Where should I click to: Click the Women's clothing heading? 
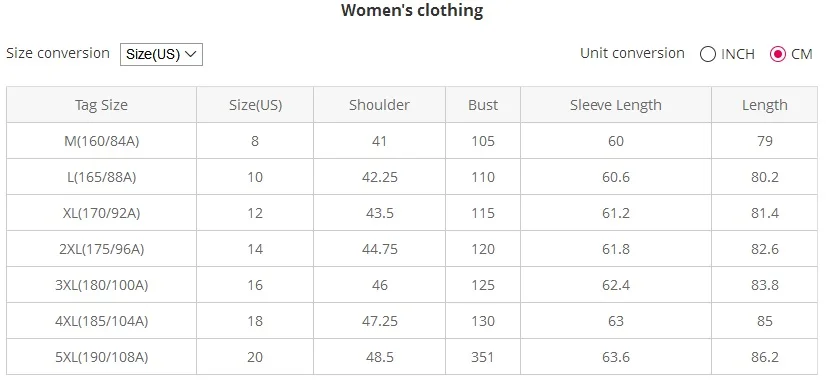pos(412,11)
